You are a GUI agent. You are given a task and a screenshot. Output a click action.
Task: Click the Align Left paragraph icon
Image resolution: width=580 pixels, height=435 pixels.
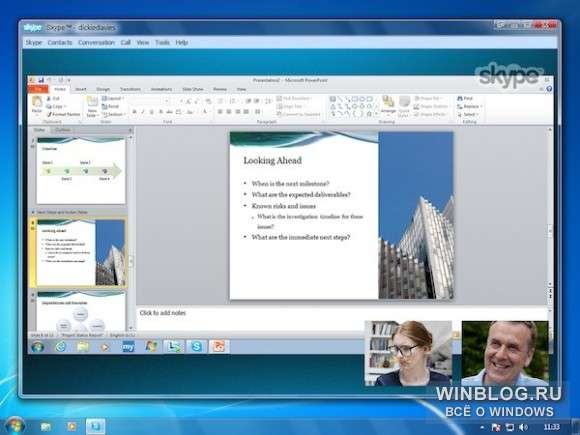click(220, 111)
